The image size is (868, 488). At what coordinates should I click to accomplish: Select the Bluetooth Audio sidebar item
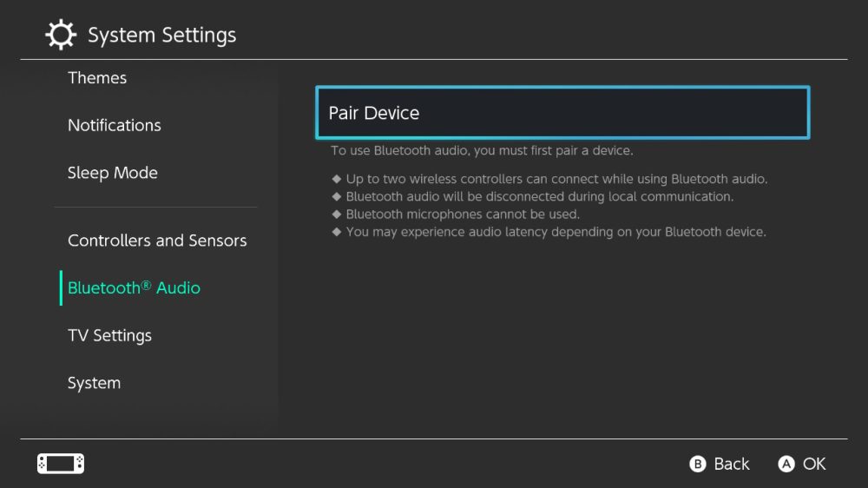tap(135, 288)
